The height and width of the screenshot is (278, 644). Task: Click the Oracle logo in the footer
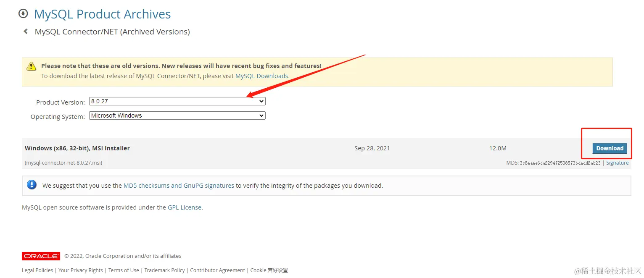tap(41, 256)
